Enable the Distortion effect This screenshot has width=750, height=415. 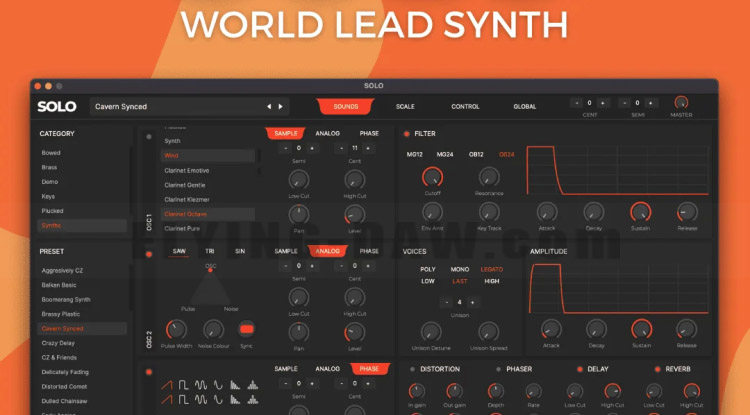point(412,369)
